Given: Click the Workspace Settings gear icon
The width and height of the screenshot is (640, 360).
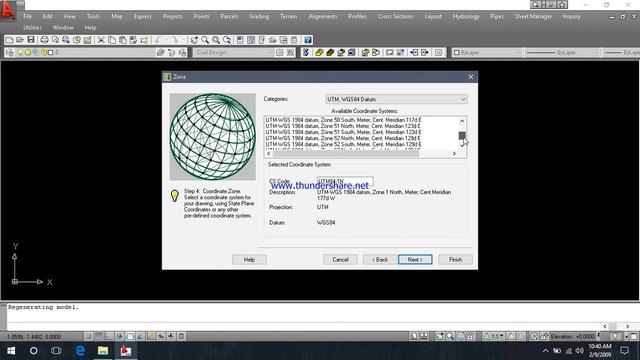Looking at the screenshot, I should (279, 53).
